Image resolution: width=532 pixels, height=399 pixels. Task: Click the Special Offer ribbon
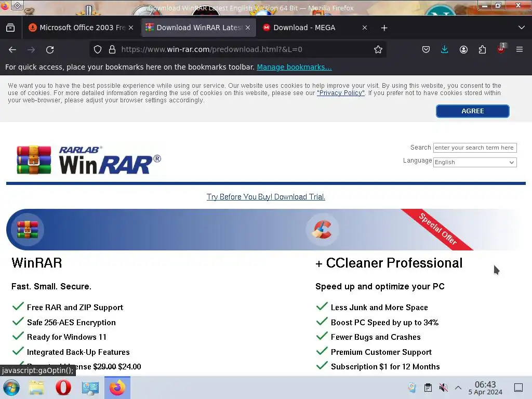pos(437,229)
